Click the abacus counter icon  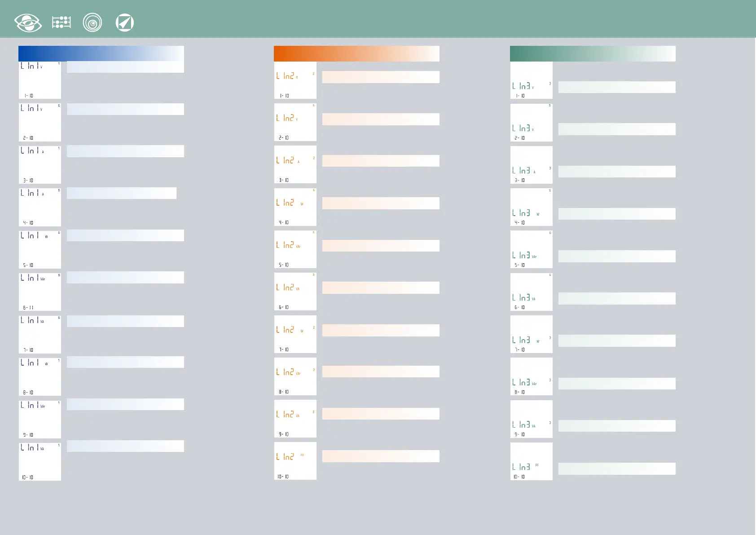click(62, 22)
